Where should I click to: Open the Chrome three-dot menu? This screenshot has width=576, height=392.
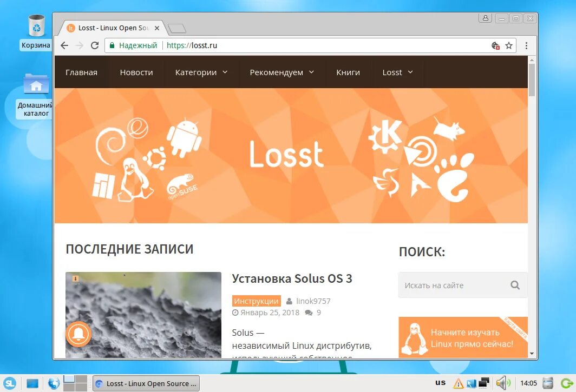point(526,45)
